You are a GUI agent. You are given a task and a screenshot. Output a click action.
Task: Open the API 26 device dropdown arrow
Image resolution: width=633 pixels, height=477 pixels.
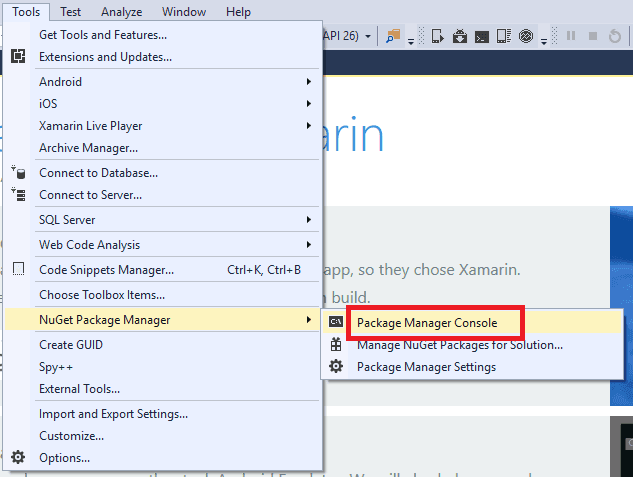pos(368,37)
